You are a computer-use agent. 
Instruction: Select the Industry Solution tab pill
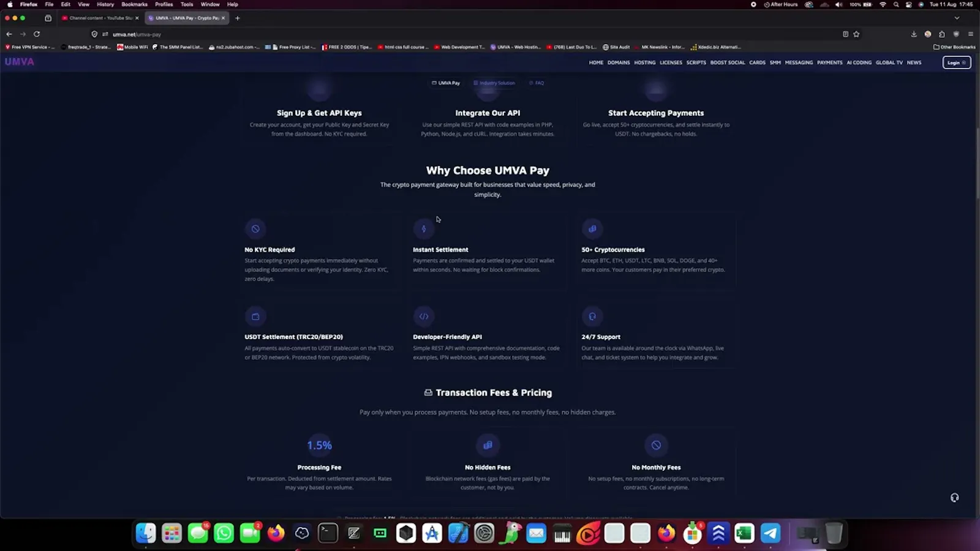[x=494, y=83]
